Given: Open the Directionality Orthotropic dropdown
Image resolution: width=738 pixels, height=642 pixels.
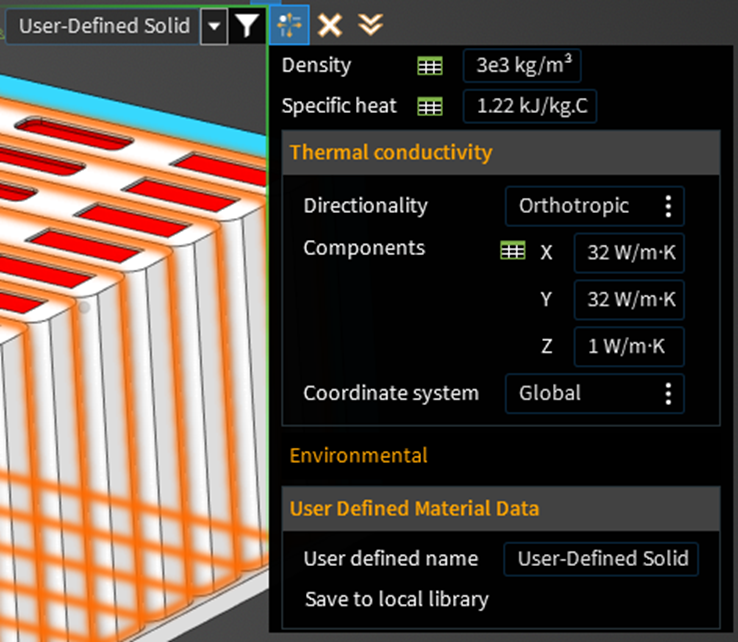Looking at the screenshot, I should point(594,206).
